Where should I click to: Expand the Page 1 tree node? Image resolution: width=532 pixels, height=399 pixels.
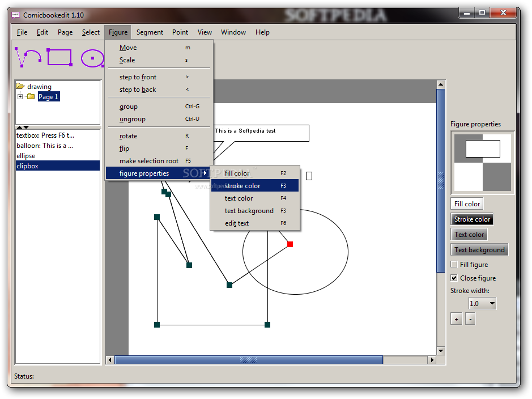coord(20,96)
